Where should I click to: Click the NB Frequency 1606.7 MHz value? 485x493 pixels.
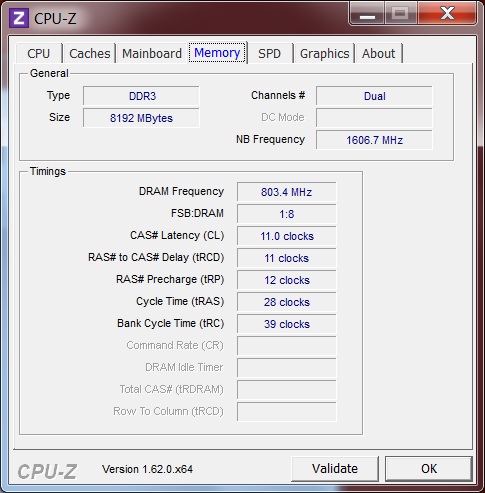pyautogui.click(x=374, y=140)
